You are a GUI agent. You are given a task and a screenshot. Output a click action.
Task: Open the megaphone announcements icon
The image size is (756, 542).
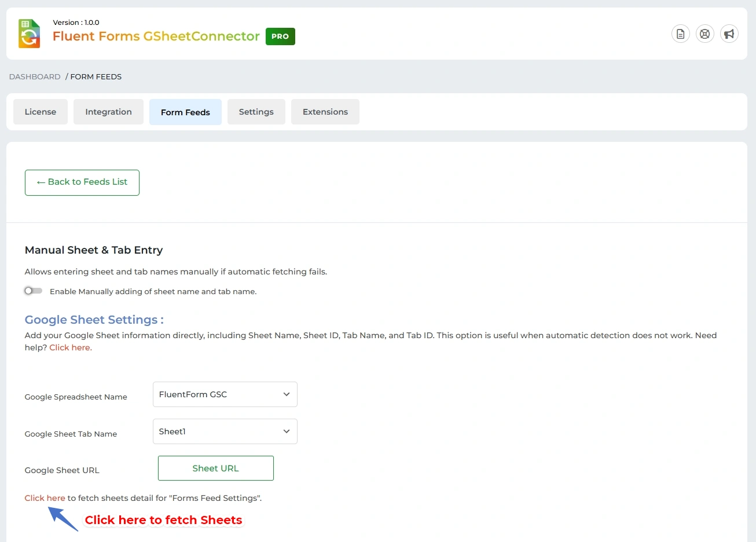pos(729,34)
